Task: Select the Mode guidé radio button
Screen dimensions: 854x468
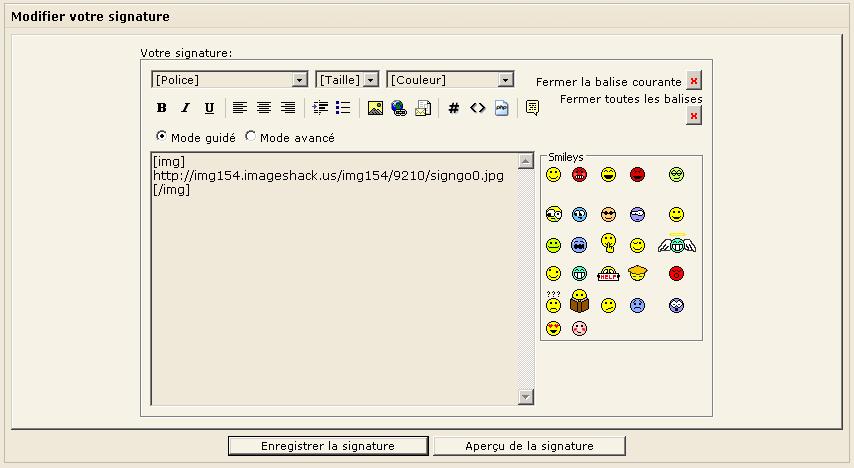Action: click(x=161, y=136)
